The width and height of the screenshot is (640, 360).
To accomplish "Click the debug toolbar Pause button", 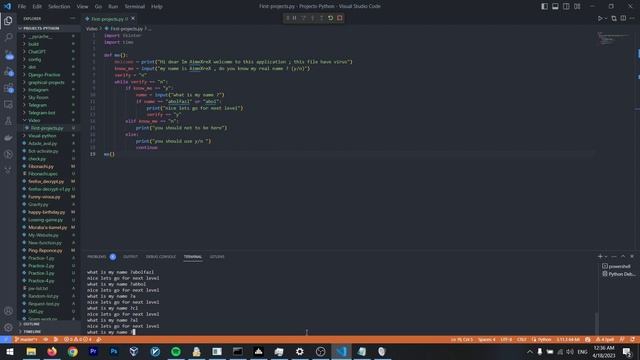I will tap(294, 18).
